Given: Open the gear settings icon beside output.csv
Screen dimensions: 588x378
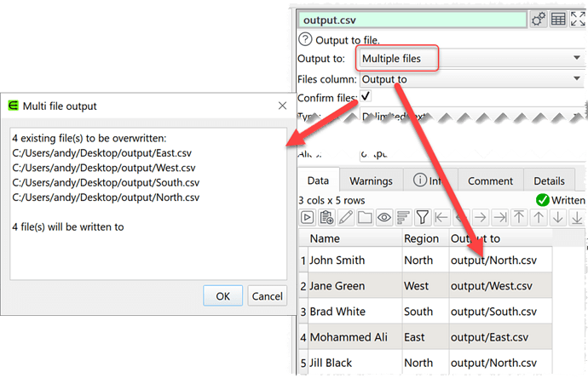Looking at the screenshot, I should [x=538, y=19].
